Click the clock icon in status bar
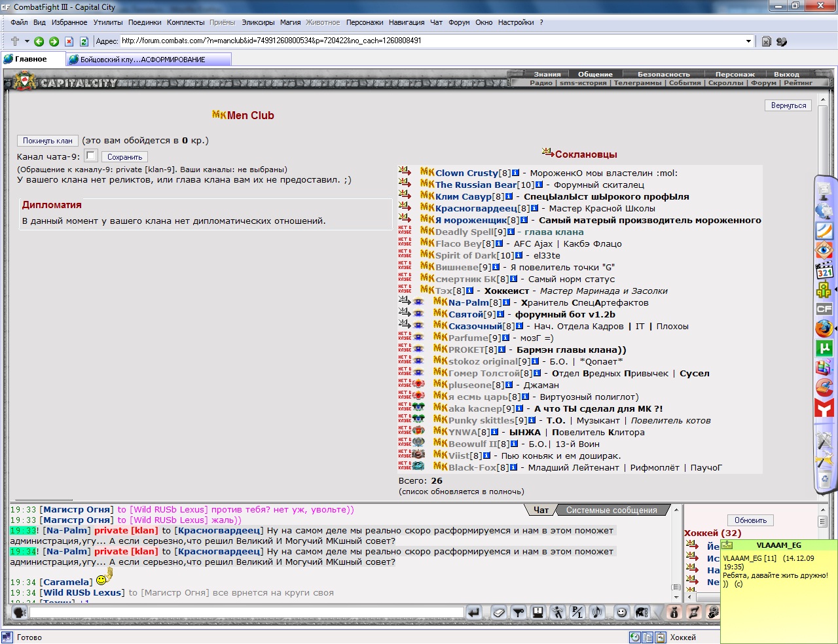This screenshot has width=838, height=644. click(634, 637)
